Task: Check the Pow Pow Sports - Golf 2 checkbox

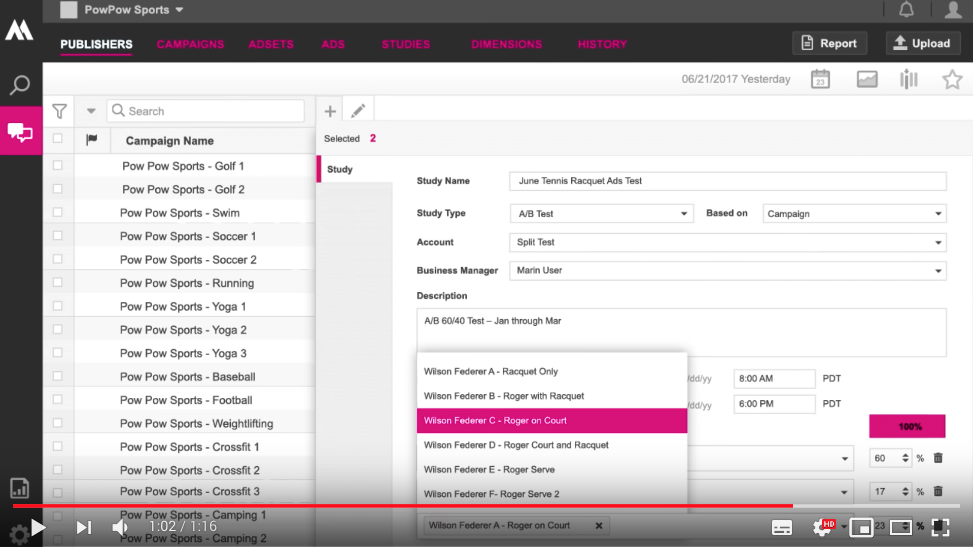Action: (58, 189)
